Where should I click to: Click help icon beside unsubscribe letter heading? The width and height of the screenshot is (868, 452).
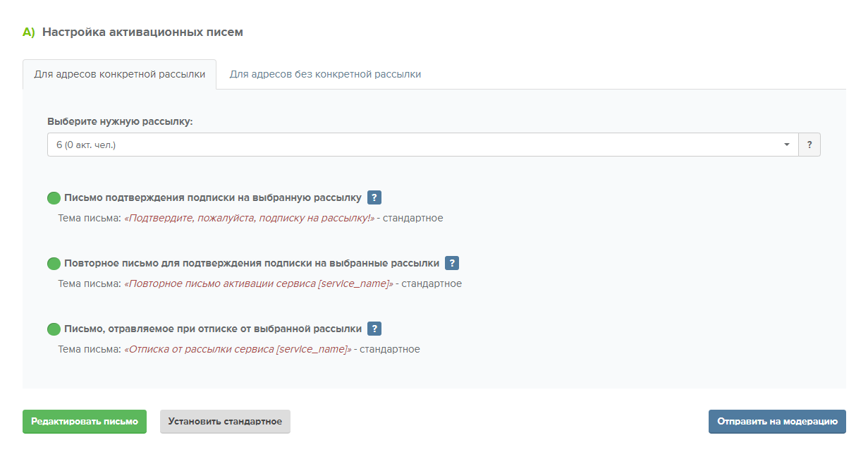click(374, 329)
